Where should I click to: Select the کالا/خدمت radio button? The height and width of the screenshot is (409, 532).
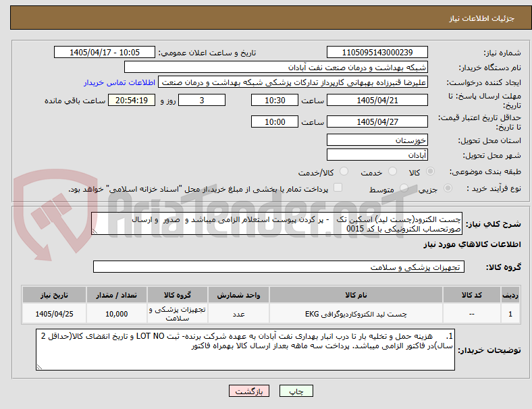tap(344, 171)
